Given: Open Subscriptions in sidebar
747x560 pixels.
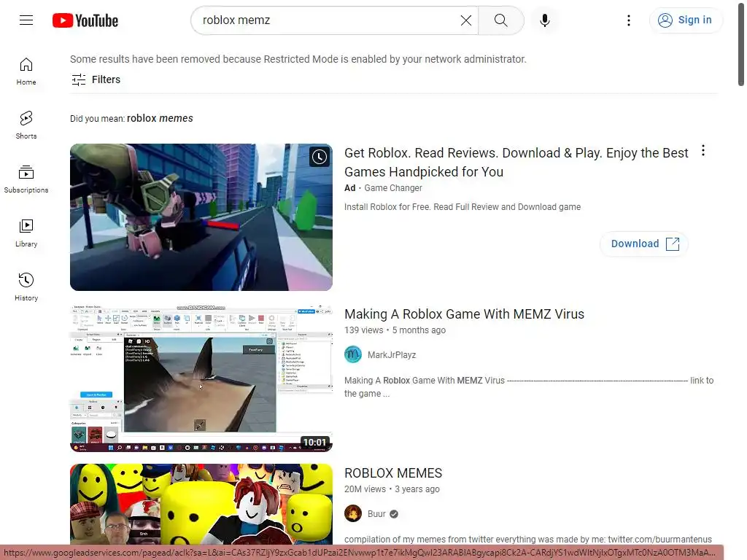Looking at the screenshot, I should tap(26, 179).
